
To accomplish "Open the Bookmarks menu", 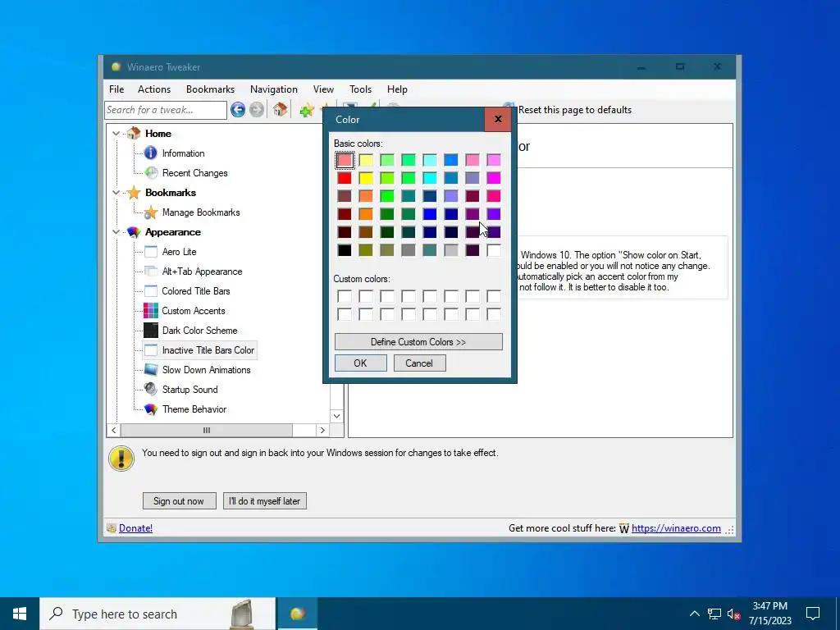I will click(x=210, y=89).
